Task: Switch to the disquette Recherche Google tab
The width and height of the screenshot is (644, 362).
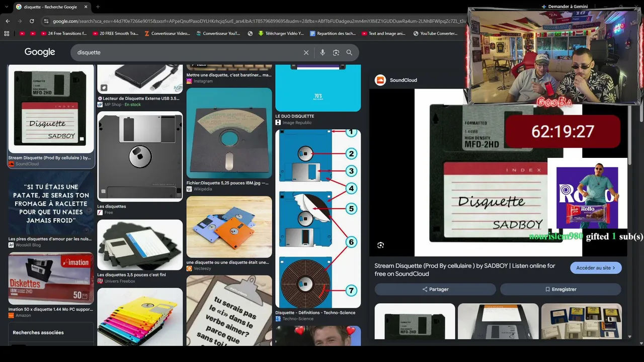Action: pos(51,7)
